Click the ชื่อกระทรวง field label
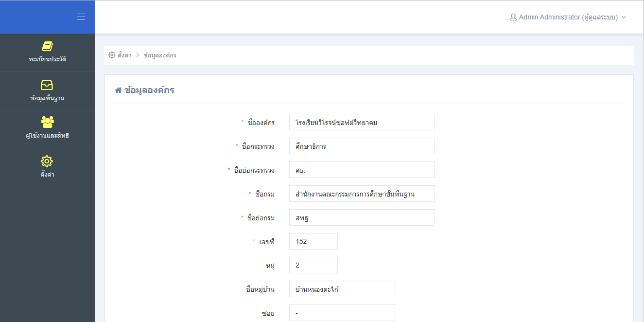The width and height of the screenshot is (644, 322). point(258,146)
